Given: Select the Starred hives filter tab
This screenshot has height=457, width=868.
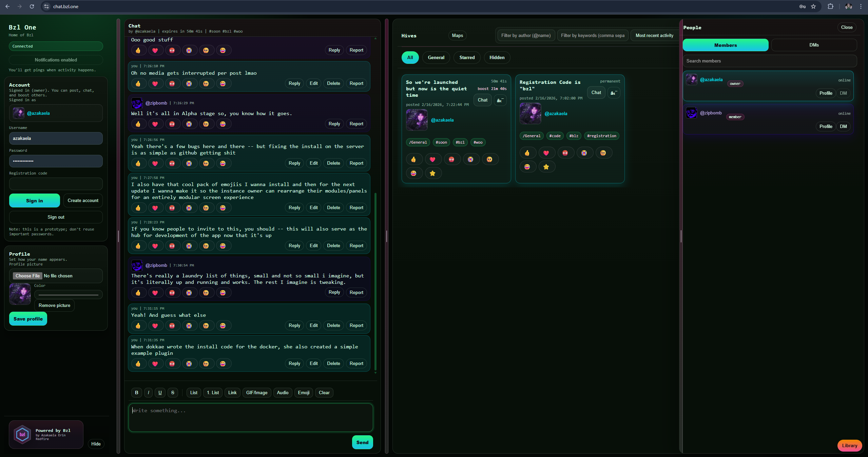Looking at the screenshot, I should tap(467, 57).
